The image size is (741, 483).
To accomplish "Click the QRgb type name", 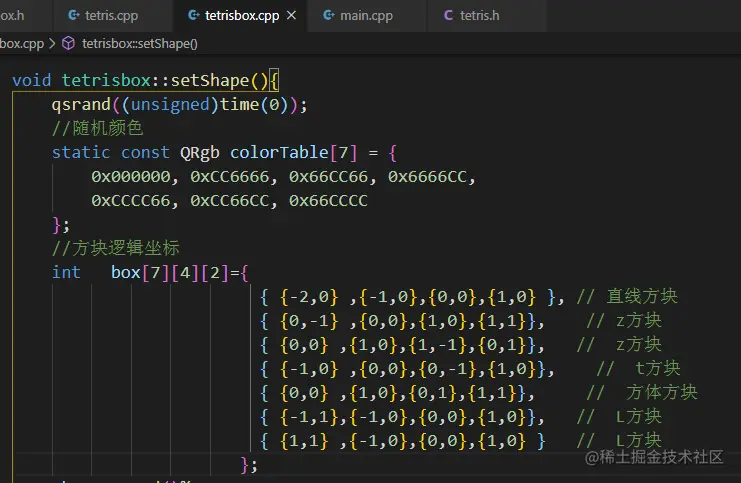I will tap(200, 153).
